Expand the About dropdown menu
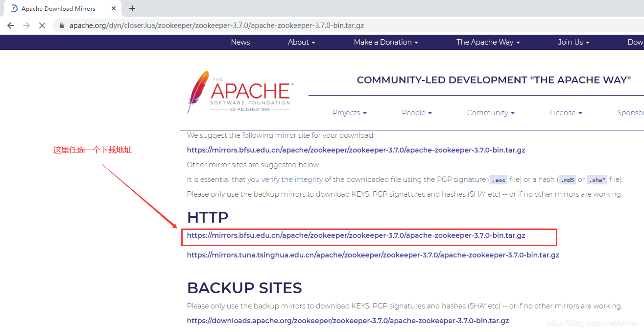644x332 pixels. [302, 42]
